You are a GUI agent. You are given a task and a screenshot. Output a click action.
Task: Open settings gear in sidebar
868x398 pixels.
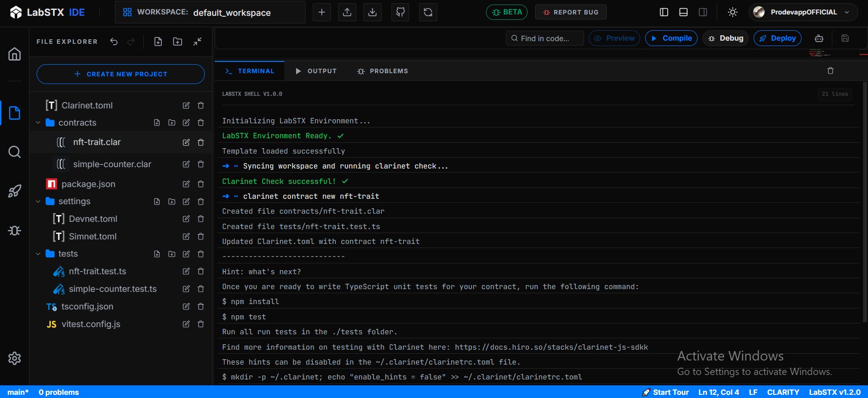tap(14, 358)
